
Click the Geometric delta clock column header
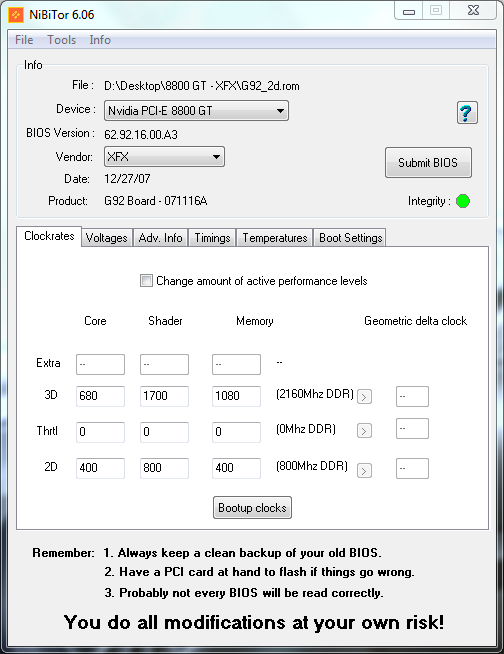point(416,321)
